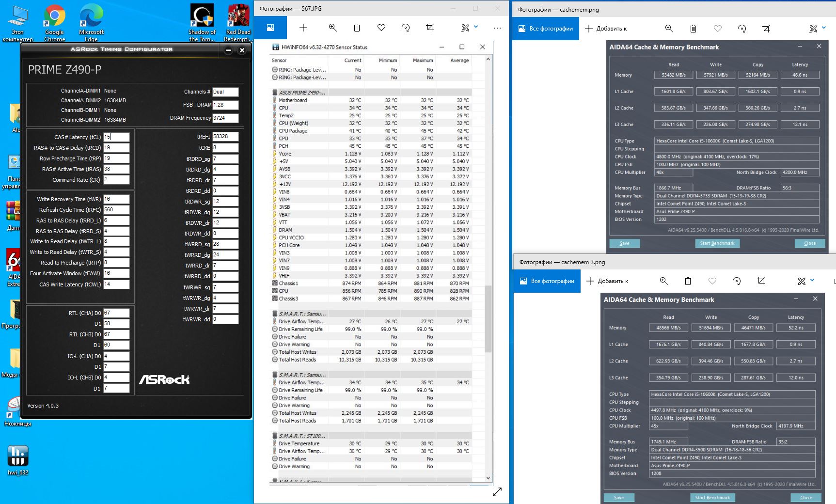Click the FSB : DRAM ratio field
Image resolution: width=836 pixels, height=504 pixels.
tap(225, 105)
